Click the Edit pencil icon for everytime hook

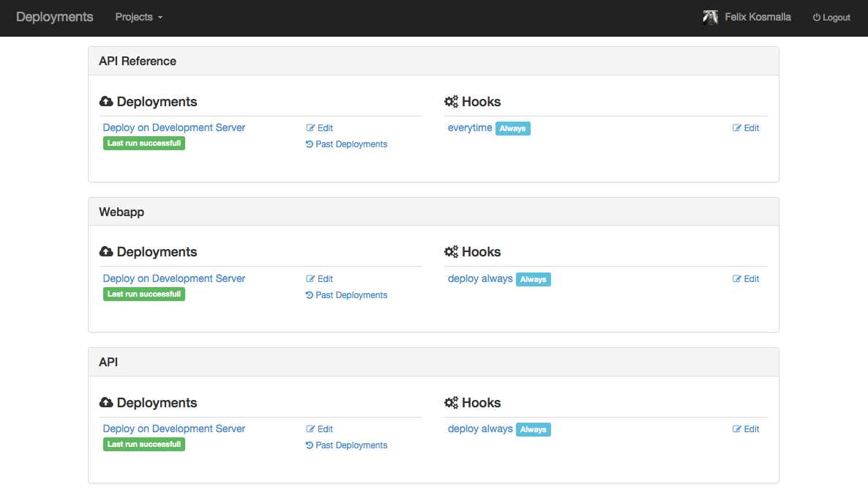(737, 128)
